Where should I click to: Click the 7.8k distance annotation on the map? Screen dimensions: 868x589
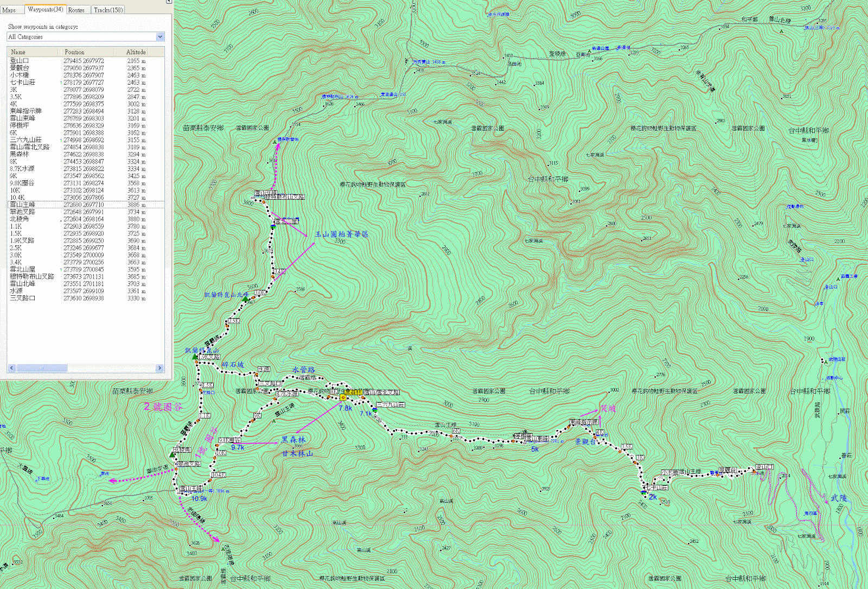pyautogui.click(x=346, y=408)
